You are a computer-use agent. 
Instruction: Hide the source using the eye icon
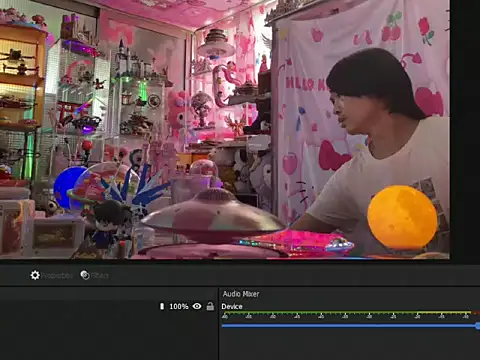[x=197, y=306]
